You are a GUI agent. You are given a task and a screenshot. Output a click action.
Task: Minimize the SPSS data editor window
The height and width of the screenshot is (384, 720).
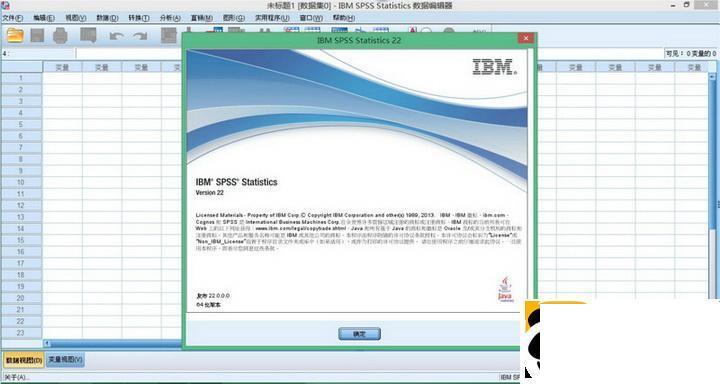673,5
